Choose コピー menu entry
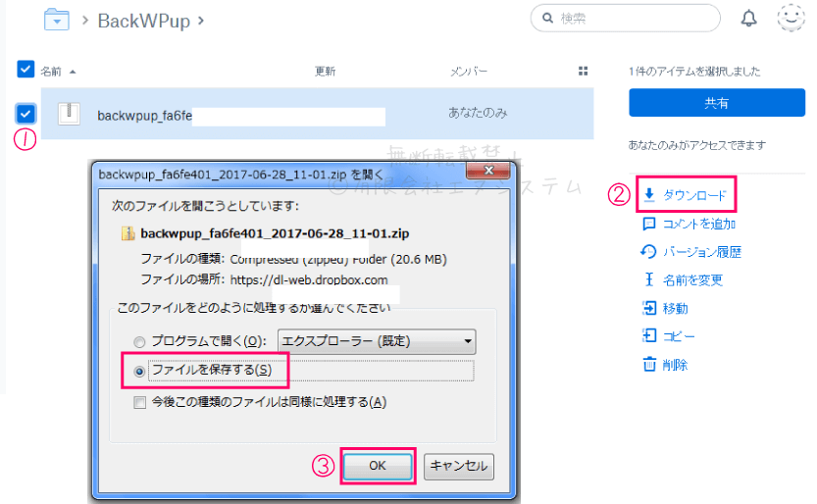The height and width of the screenshot is (504, 817). pyautogui.click(x=679, y=336)
